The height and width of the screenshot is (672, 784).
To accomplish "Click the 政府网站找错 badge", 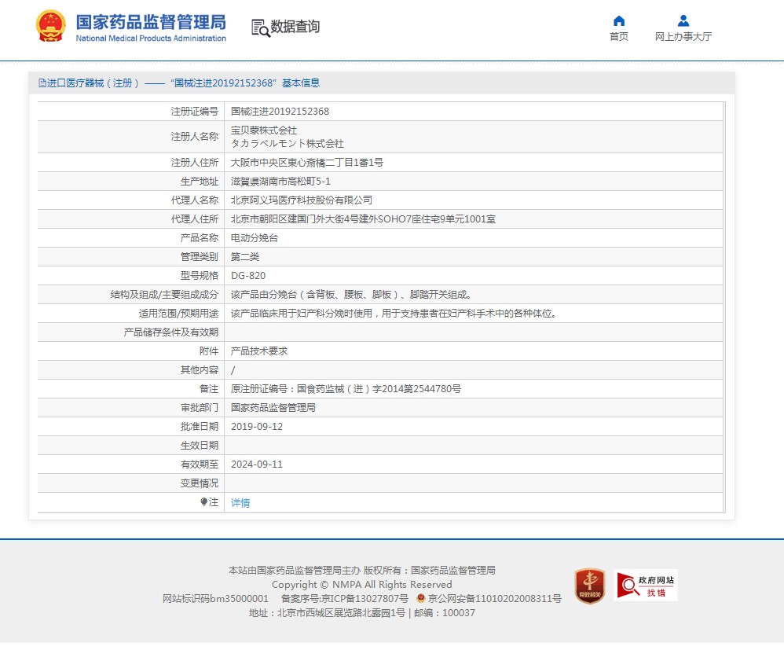I will [x=645, y=586].
